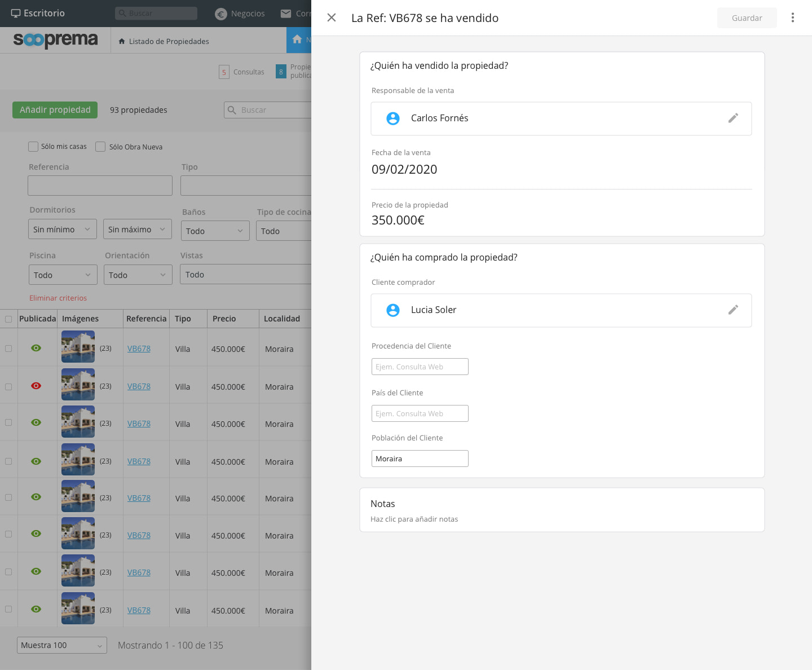Screen dimensions: 812x670
Task: Open the Escritorio menu item
Action: [x=38, y=13]
